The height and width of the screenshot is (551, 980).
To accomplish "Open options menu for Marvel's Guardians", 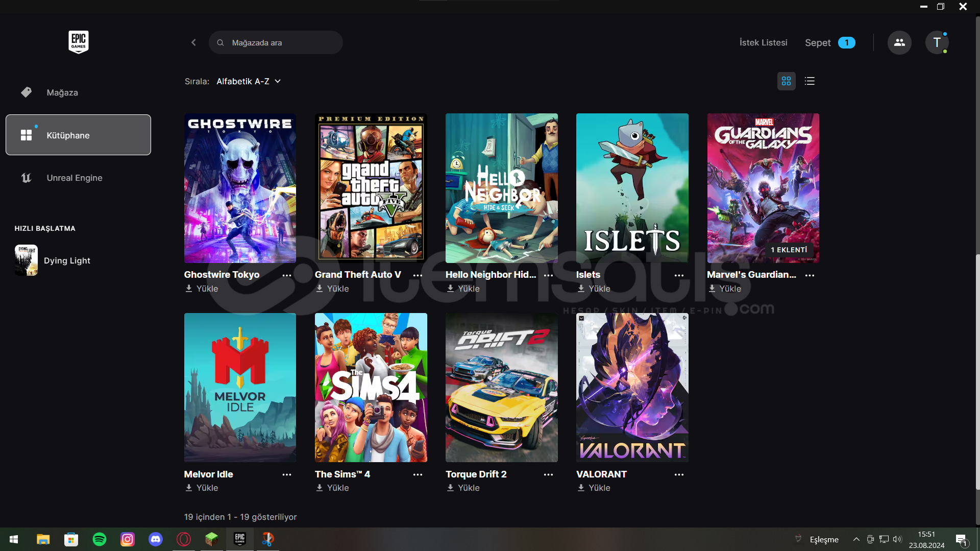I will [x=810, y=275].
